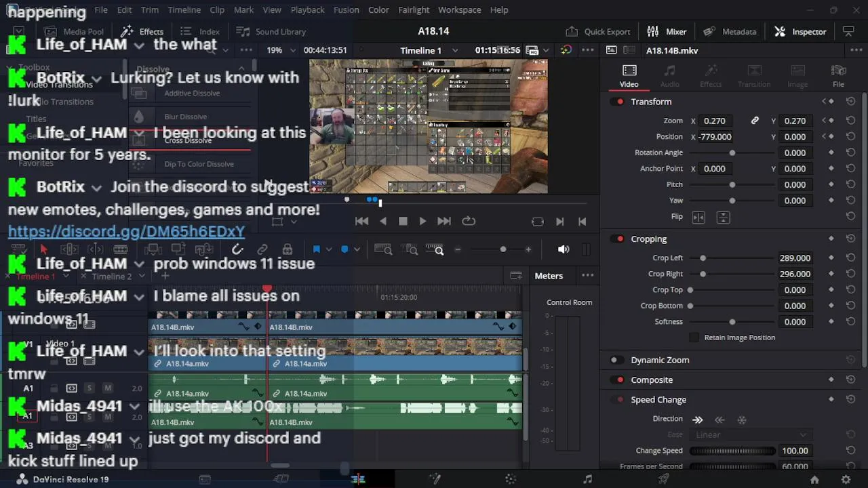868x488 pixels.
Task: Click the Crop Right value field
Action: [x=795, y=274]
